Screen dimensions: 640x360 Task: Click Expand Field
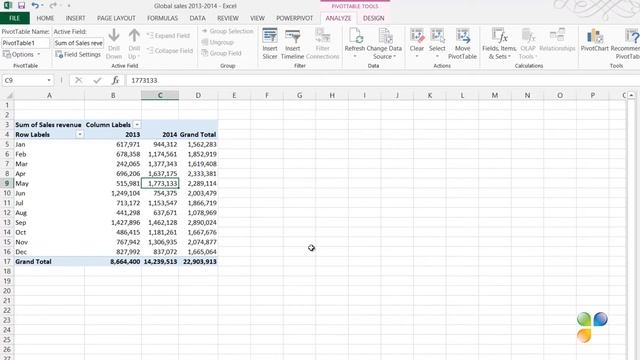168,36
